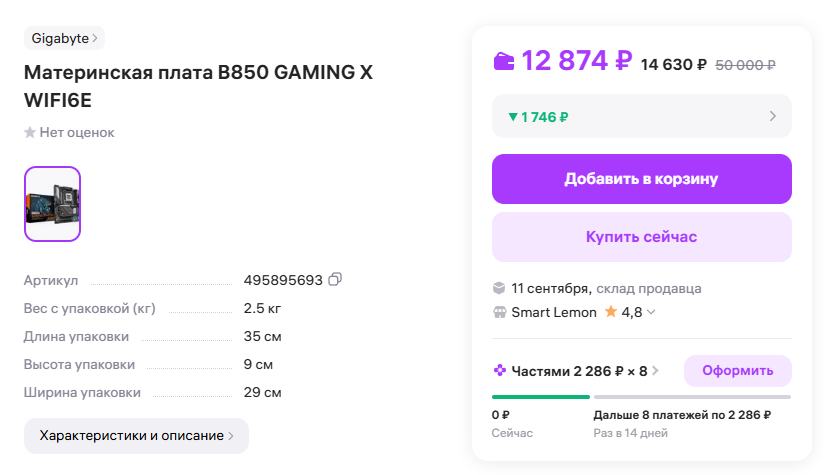Click the delivery box icon

[x=499, y=288]
